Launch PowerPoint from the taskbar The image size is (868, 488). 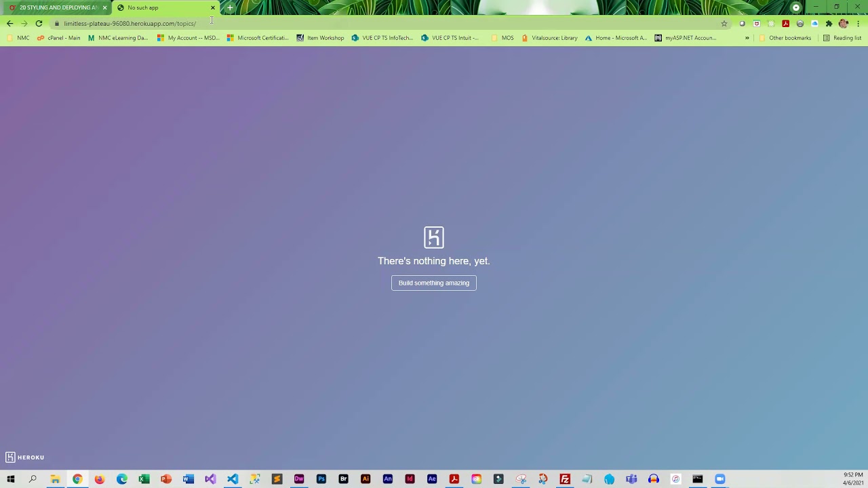[166, 479]
